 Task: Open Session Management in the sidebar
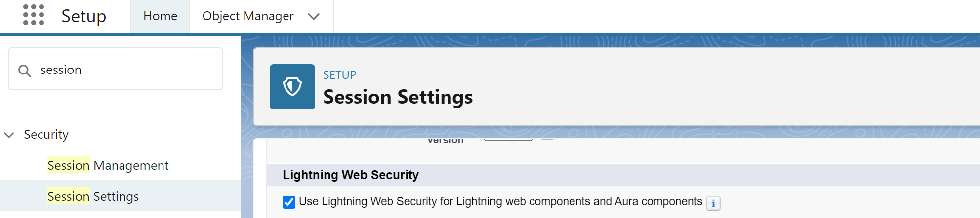pyautogui.click(x=108, y=165)
